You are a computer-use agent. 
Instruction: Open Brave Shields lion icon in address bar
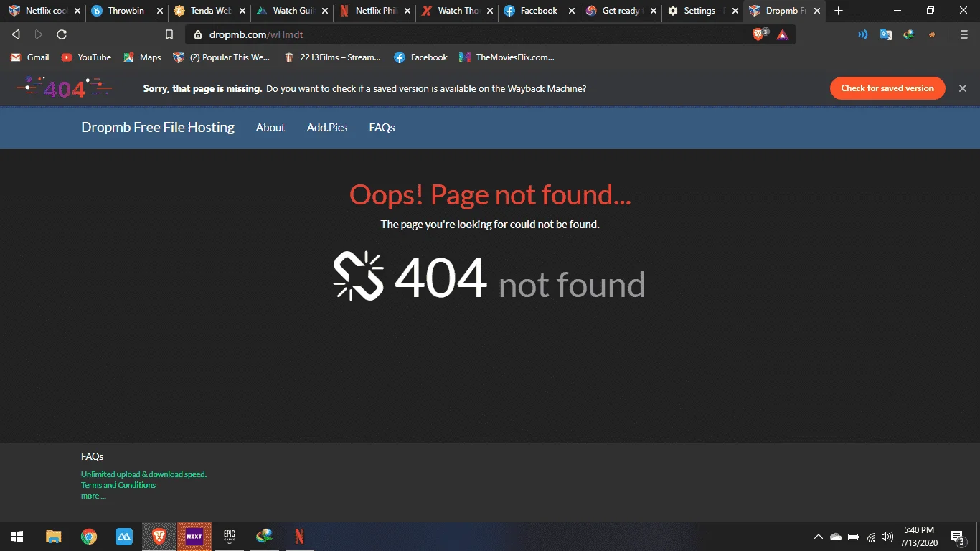tap(759, 34)
